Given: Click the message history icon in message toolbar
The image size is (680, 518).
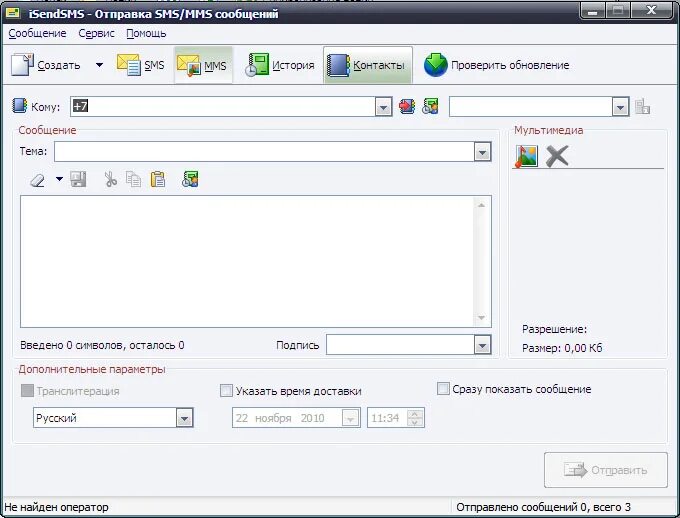Looking at the screenshot, I should (x=190, y=179).
